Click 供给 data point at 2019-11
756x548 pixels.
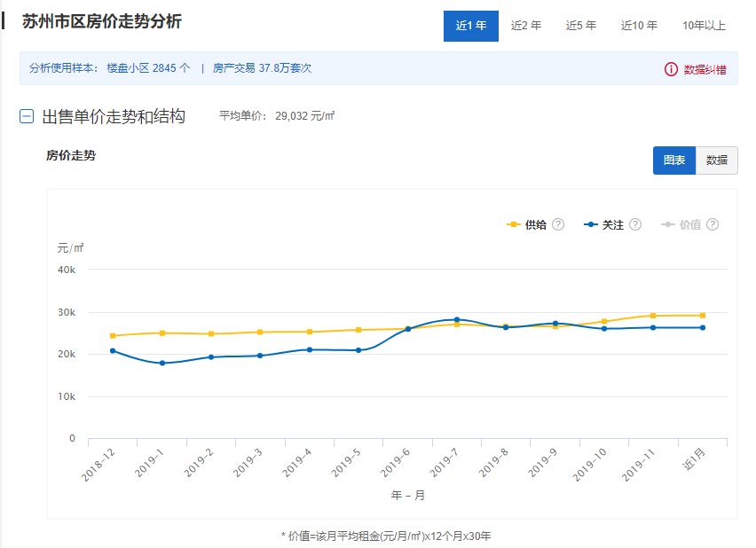[653, 316]
